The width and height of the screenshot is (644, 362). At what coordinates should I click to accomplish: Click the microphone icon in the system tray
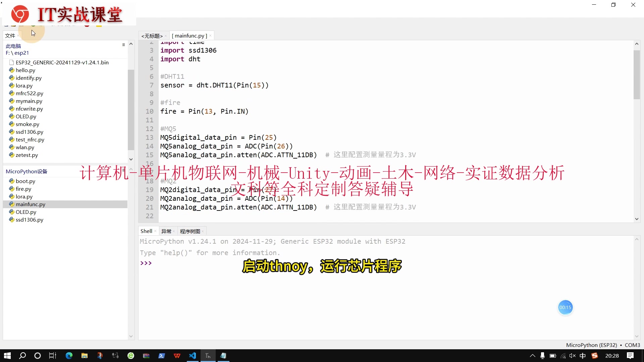542,356
